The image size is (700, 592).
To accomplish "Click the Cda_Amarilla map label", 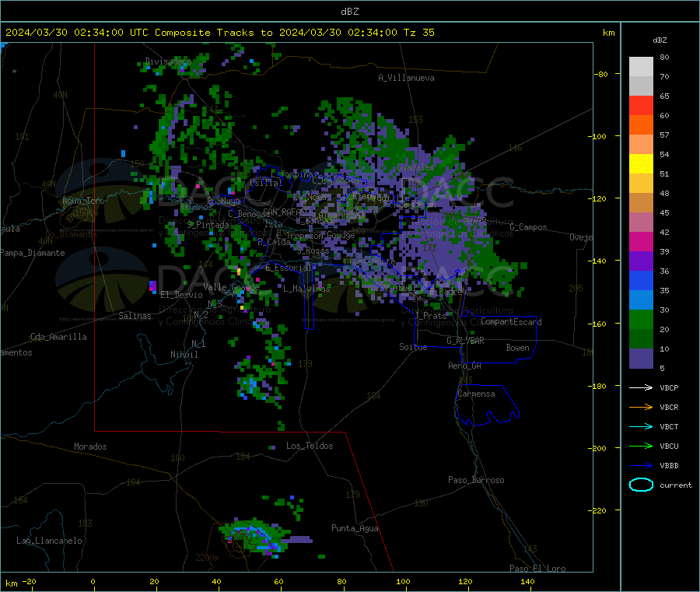I will tap(58, 337).
